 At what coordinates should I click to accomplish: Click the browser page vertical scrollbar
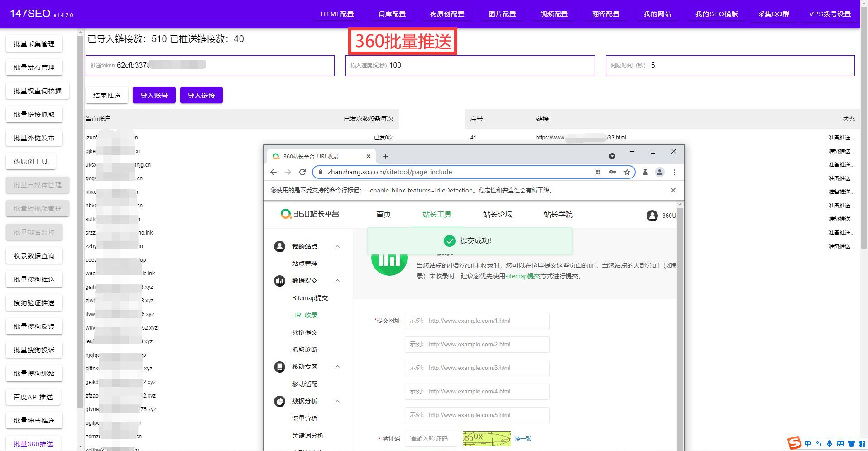[x=680, y=317]
